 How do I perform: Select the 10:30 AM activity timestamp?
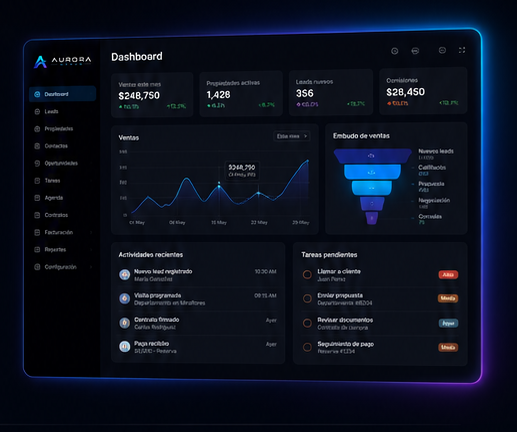tap(265, 272)
